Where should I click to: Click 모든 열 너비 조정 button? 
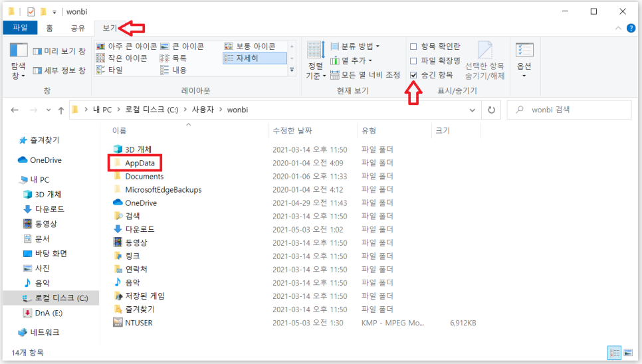(366, 75)
